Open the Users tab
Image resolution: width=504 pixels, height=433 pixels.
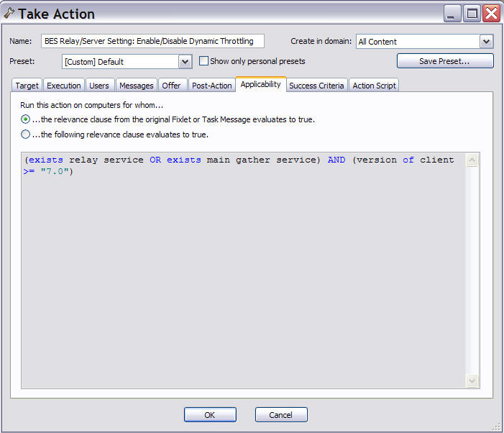99,86
